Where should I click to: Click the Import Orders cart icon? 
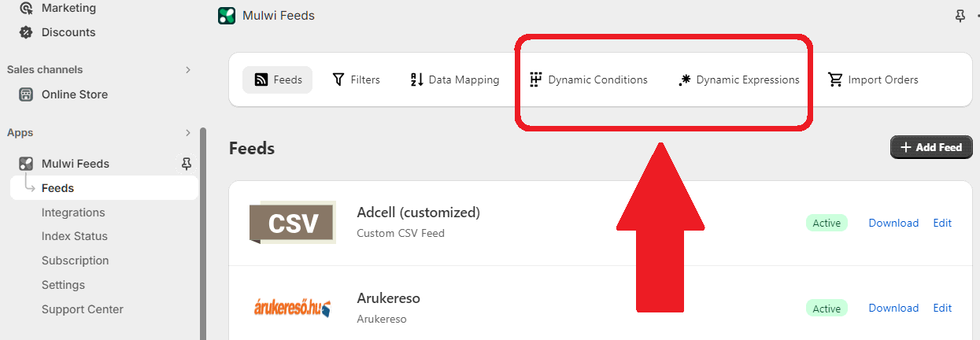tap(835, 79)
